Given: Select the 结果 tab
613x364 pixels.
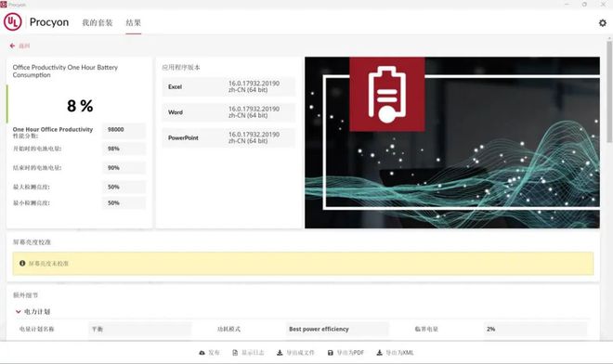Looking at the screenshot, I should [x=134, y=22].
